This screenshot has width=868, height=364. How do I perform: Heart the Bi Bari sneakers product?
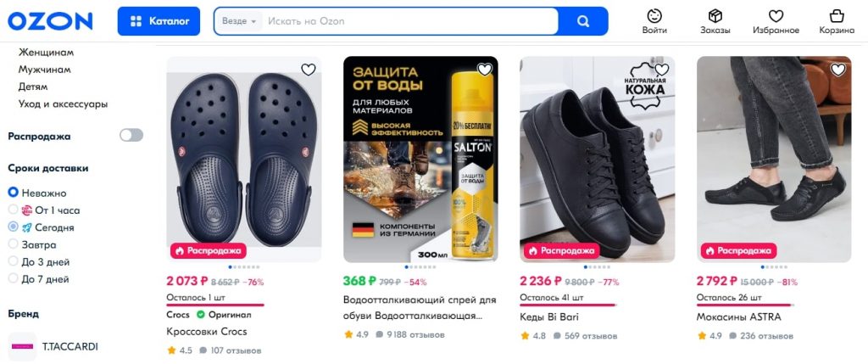pos(661,70)
